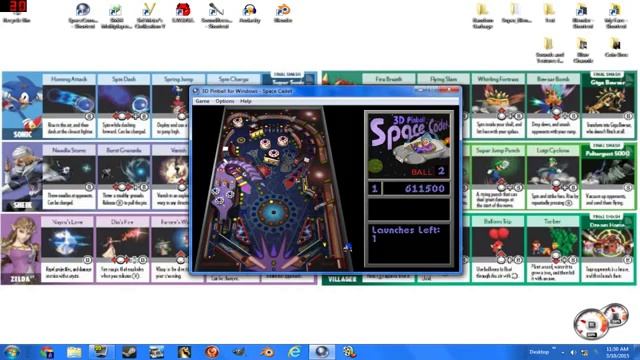Select the microphone shortcut desktop icon

point(216,16)
